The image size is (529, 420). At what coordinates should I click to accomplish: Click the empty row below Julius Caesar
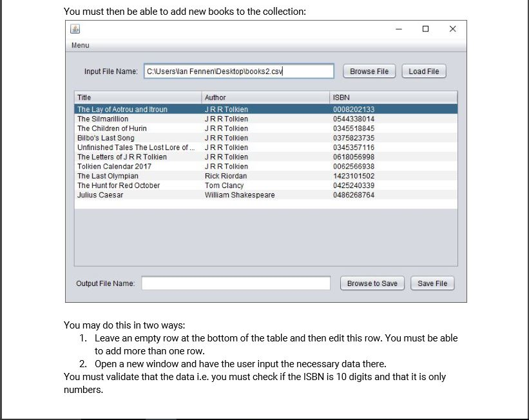point(266,204)
